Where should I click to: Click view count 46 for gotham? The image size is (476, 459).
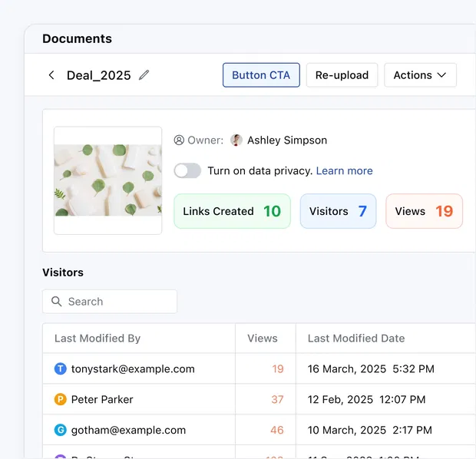(x=277, y=430)
